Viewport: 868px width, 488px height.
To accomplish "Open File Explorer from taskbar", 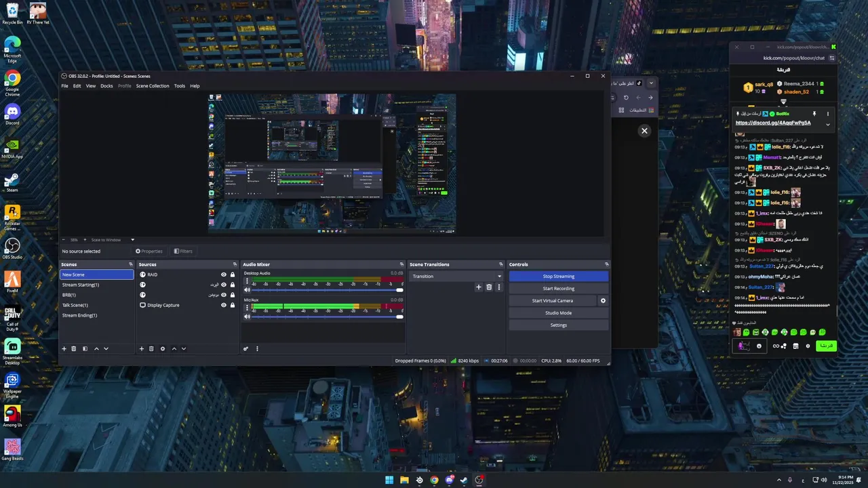I will [404, 480].
